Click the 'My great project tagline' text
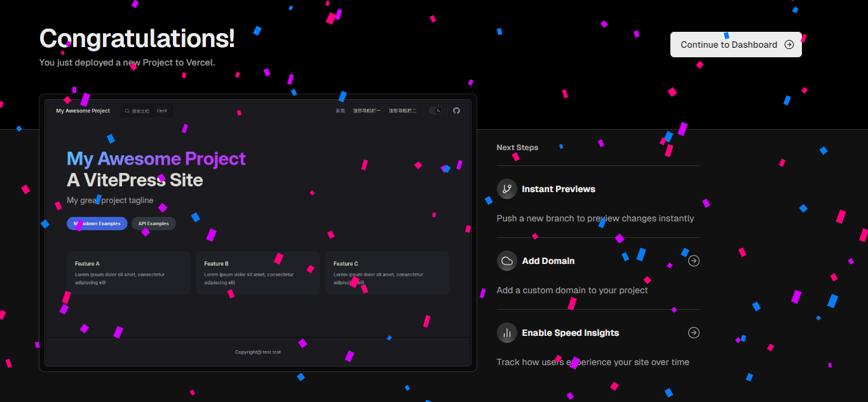Image resolution: width=868 pixels, height=402 pixels. 110,200
